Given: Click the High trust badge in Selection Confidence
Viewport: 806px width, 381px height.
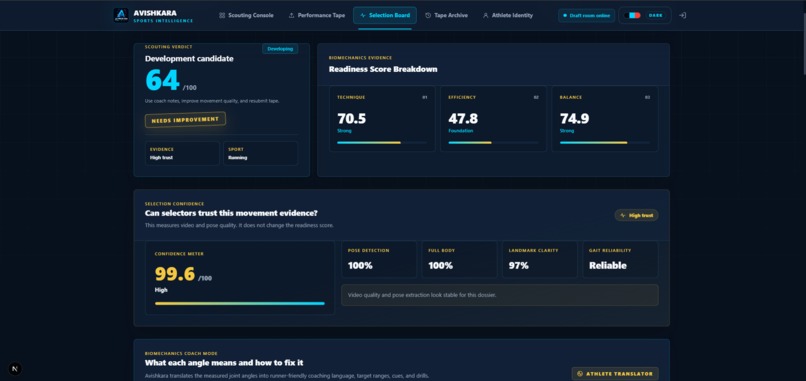Looking at the screenshot, I should (x=636, y=215).
